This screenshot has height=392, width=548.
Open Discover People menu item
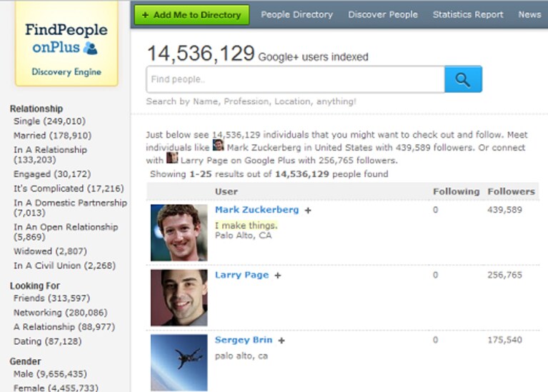(383, 15)
